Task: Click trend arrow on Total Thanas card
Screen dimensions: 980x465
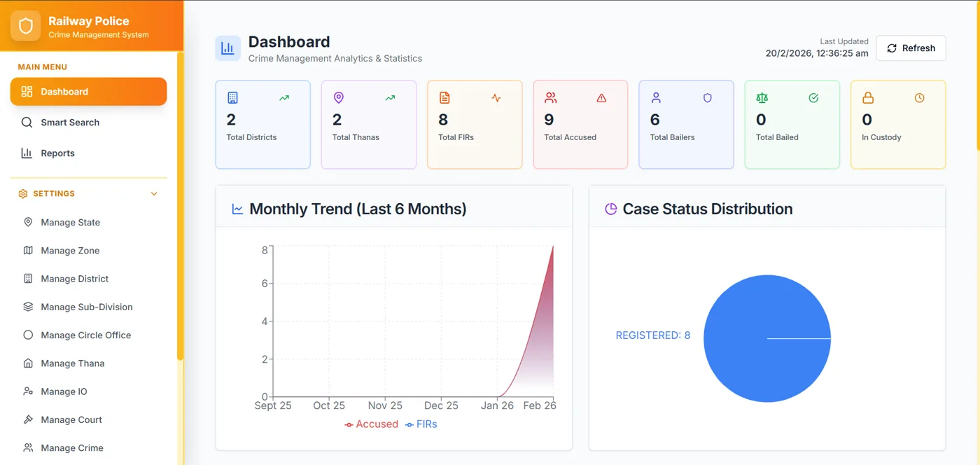Action: pos(390,98)
